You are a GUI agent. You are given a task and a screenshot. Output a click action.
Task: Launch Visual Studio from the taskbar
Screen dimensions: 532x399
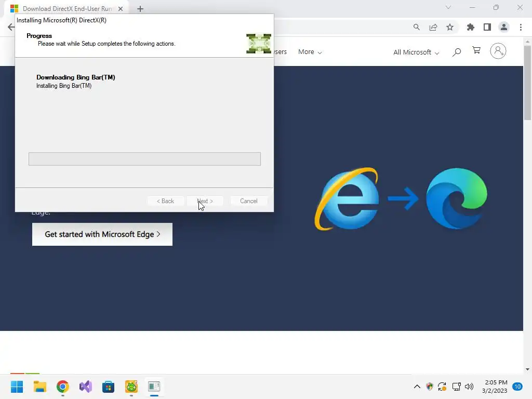(86, 387)
